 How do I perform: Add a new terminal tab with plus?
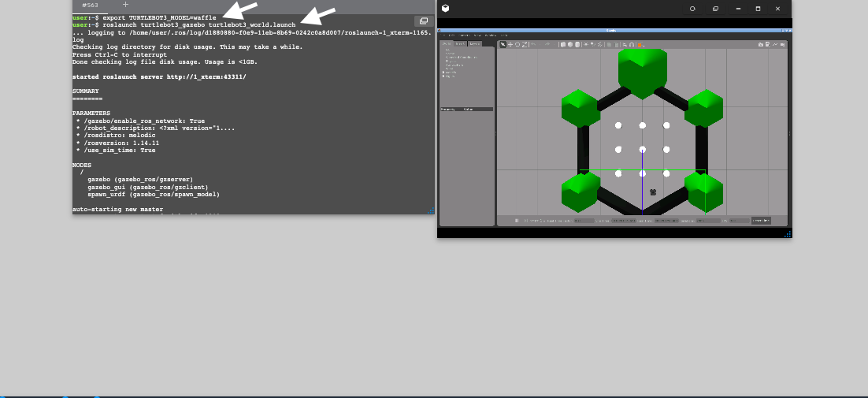[125, 5]
